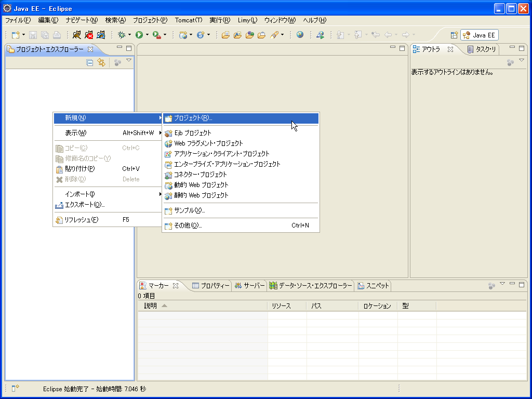Open dropdown arrow beside Run icon

[147, 35]
